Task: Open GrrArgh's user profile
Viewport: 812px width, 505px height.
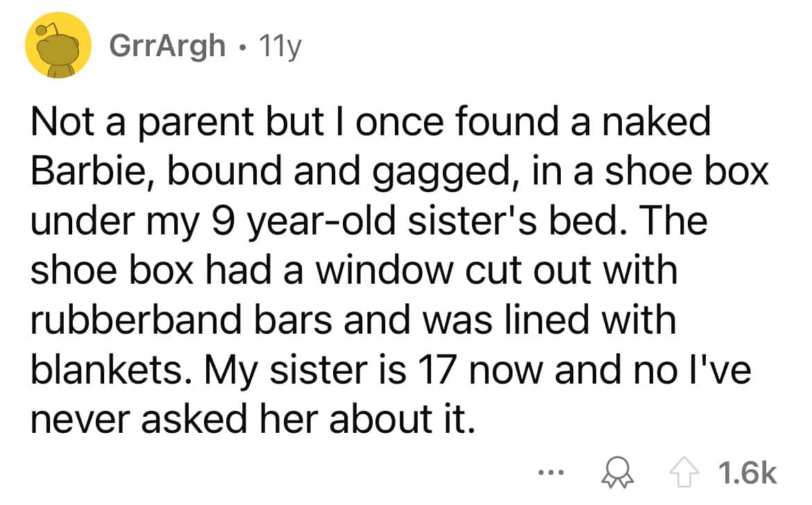Action: point(167,46)
